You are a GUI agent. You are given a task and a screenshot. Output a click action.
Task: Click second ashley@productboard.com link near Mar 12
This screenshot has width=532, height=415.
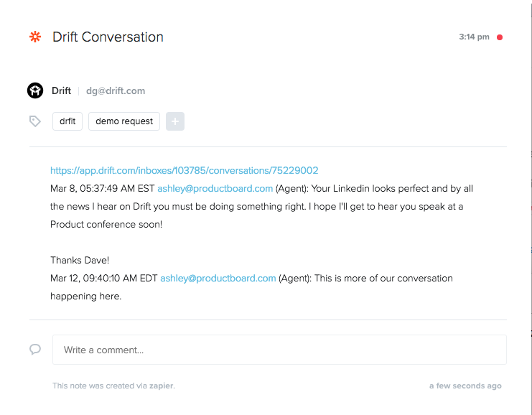[218, 279]
